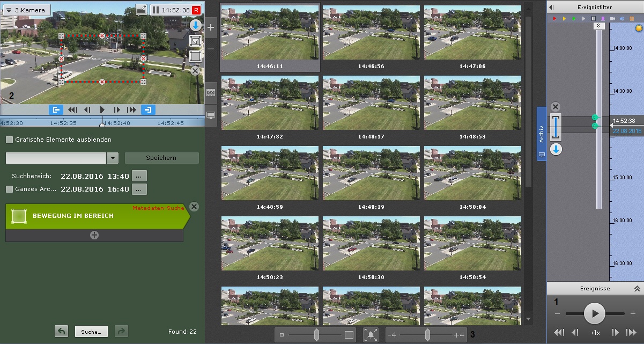
Task: Check the 'Ganzes Archiv' checkbox
Action: coord(9,189)
